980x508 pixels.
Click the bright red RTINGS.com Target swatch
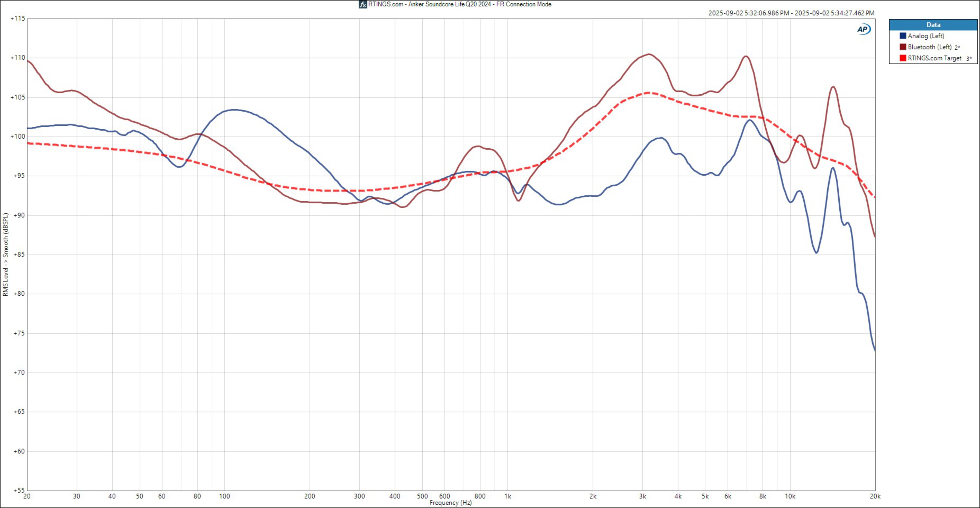point(902,58)
